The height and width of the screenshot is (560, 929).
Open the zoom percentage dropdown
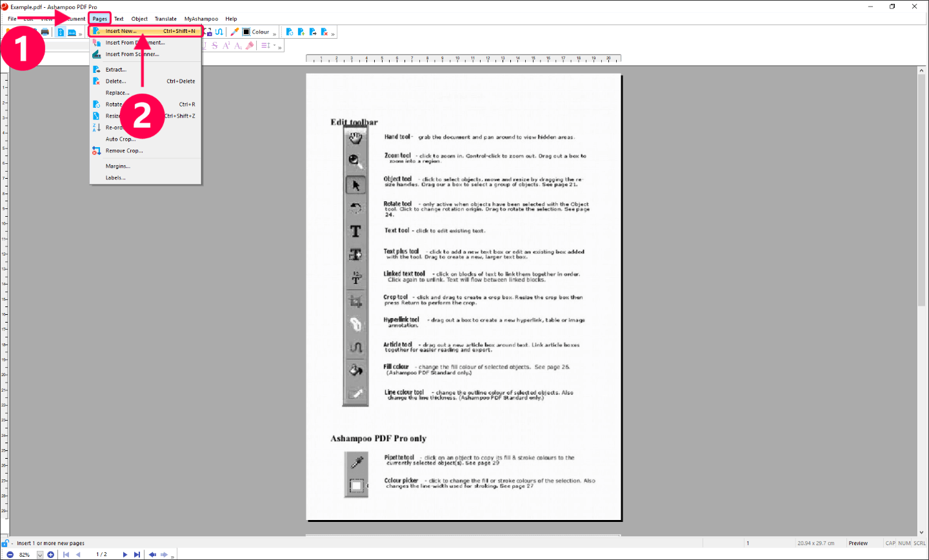point(40,555)
